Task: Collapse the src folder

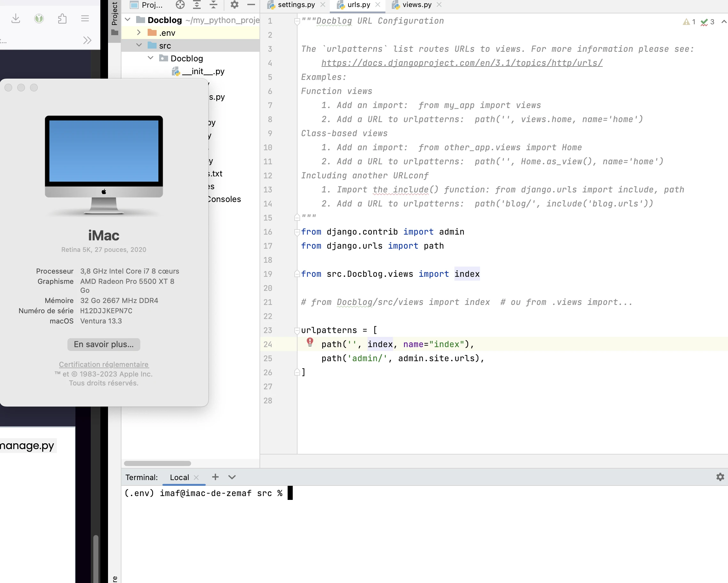Action: (139, 45)
